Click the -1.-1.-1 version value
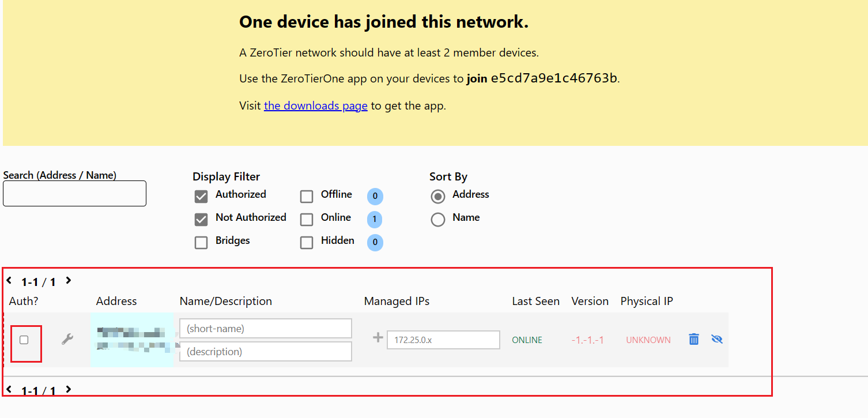The width and height of the screenshot is (868, 418). click(588, 340)
